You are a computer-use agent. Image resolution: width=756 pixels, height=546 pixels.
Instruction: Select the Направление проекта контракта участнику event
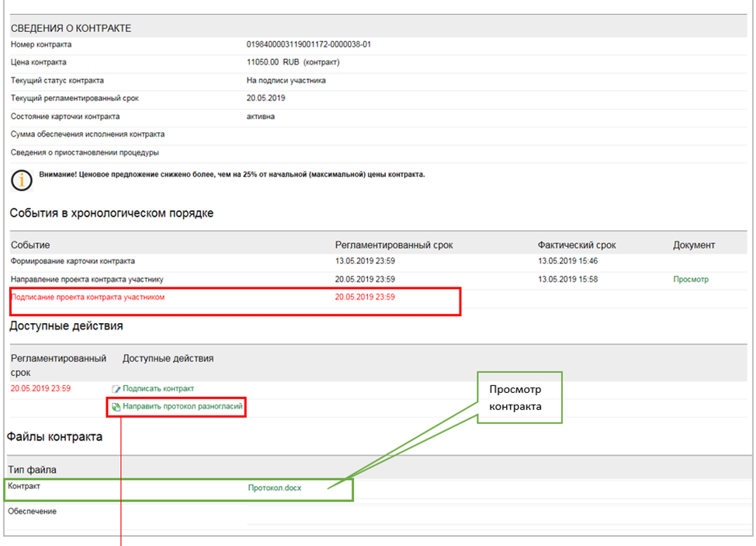coord(87,280)
